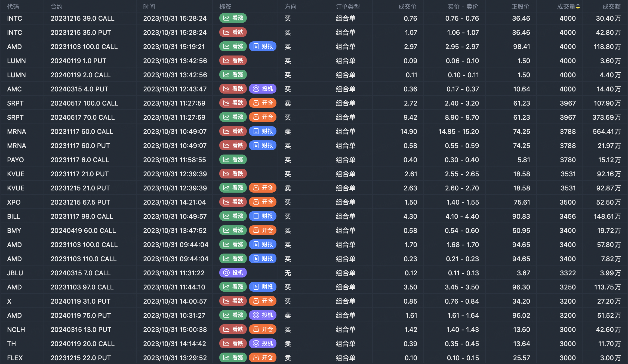Image resolution: width=628 pixels, height=364 pixels.
Task: Click the 成交价 column header
Action: [x=408, y=7]
